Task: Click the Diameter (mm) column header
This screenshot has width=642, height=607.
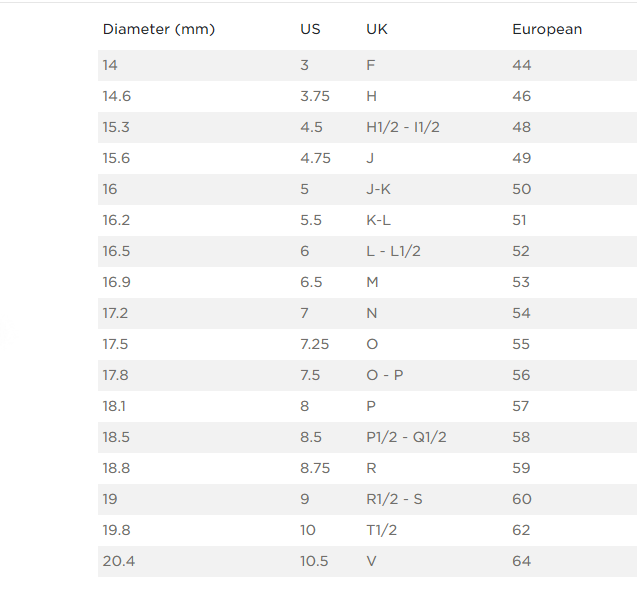Action: 158,29
